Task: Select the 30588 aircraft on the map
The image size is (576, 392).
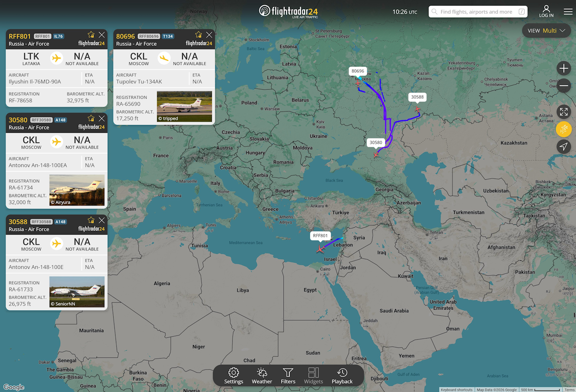Action: [x=417, y=109]
